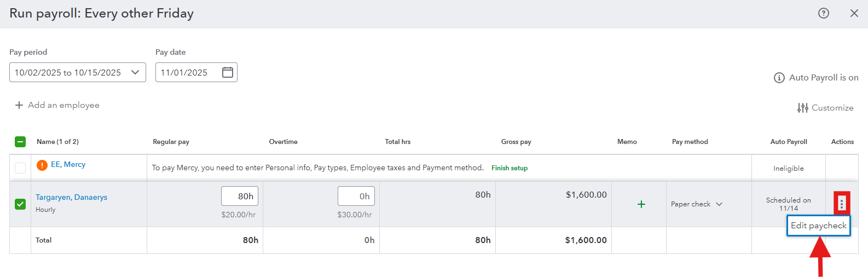Open the help question mark icon
This screenshot has height=277, width=868.
coord(823,13)
